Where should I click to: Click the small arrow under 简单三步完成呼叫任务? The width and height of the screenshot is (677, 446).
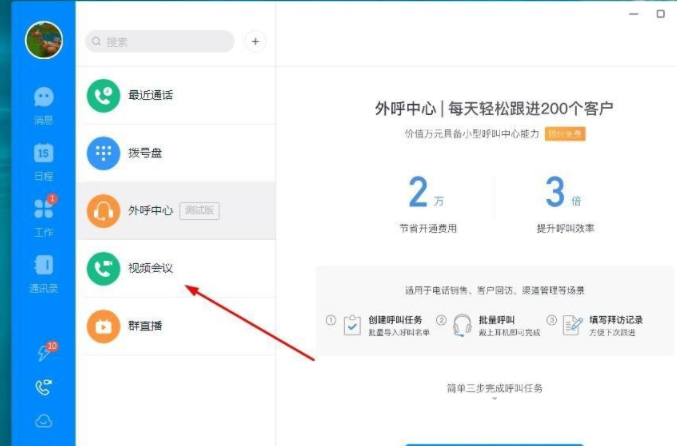(x=494, y=399)
